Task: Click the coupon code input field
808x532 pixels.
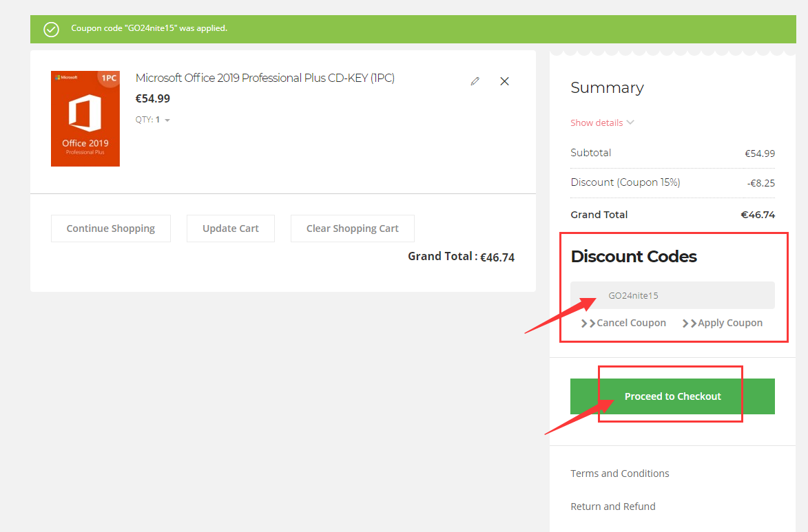Action: 672,295
